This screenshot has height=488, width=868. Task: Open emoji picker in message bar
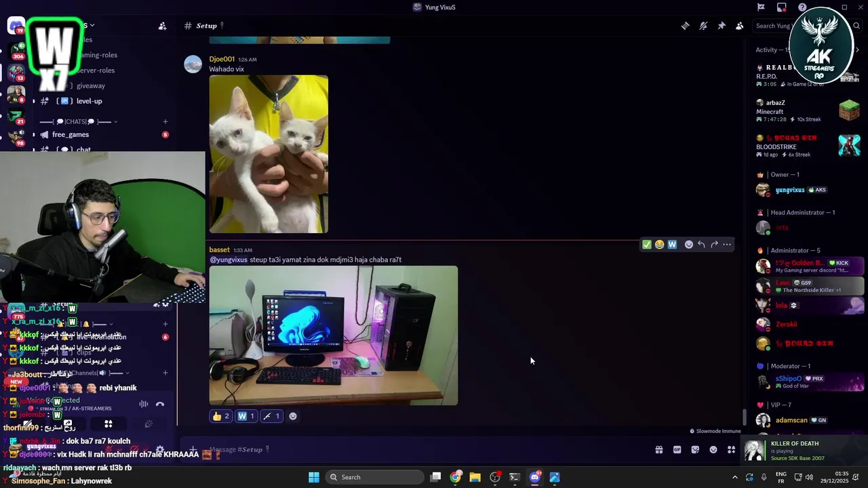(713, 449)
